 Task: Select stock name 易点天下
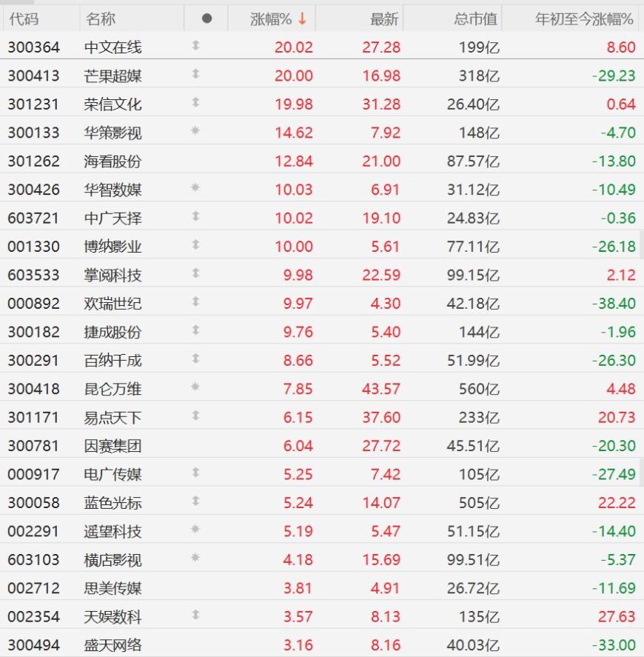coord(113,418)
